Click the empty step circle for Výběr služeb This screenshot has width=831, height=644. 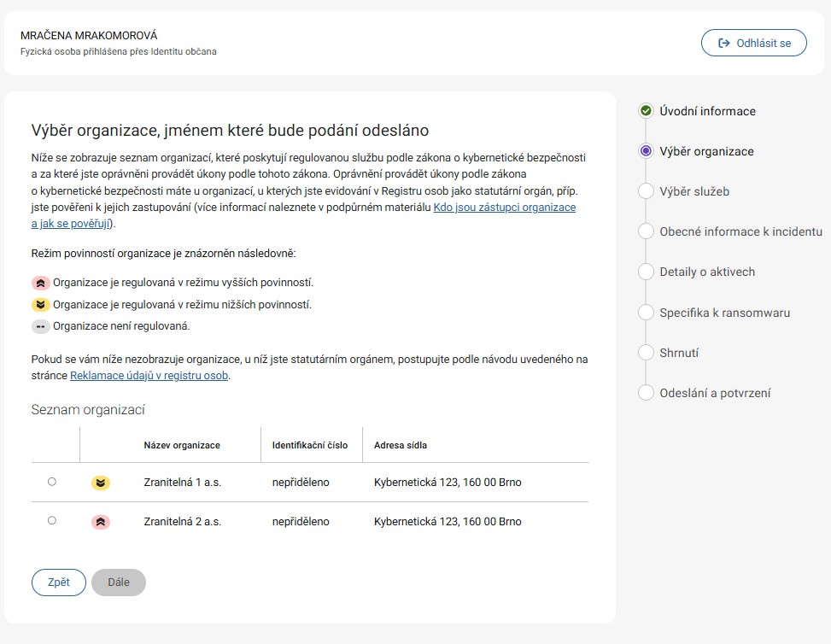[646, 191]
